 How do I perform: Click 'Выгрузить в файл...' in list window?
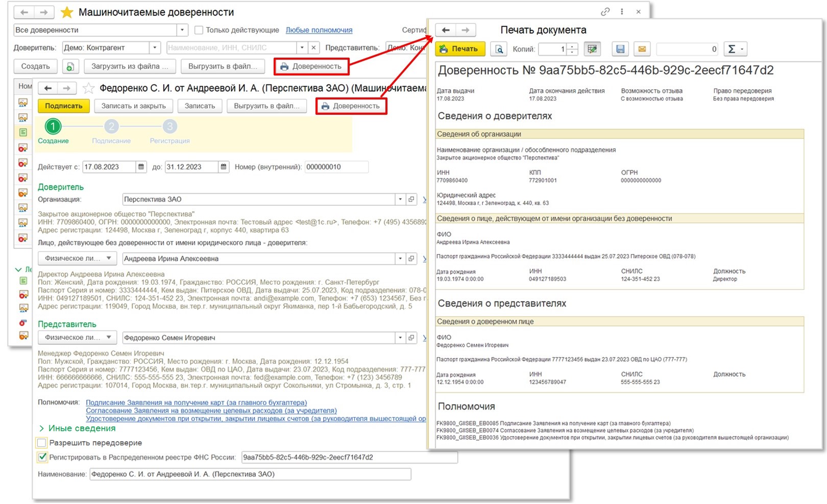223,66
